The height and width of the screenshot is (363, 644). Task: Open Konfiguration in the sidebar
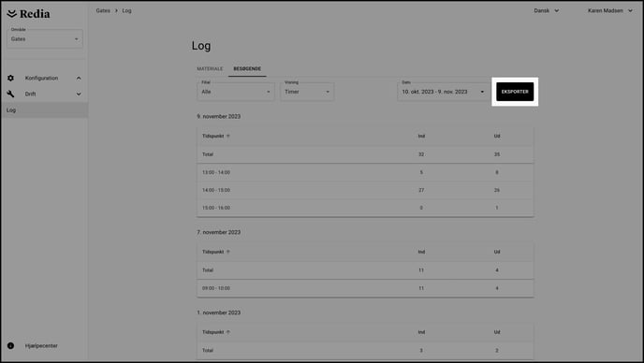point(41,78)
